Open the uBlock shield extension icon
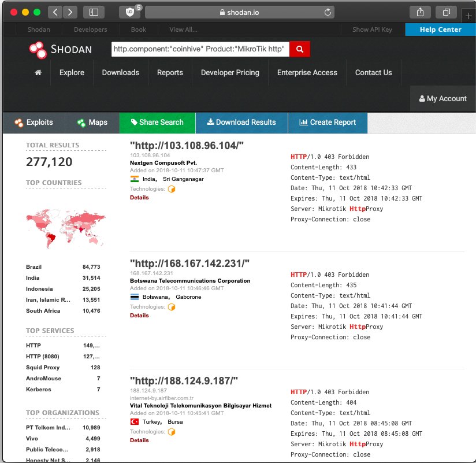Screen dimensions: 476x463 [130, 12]
